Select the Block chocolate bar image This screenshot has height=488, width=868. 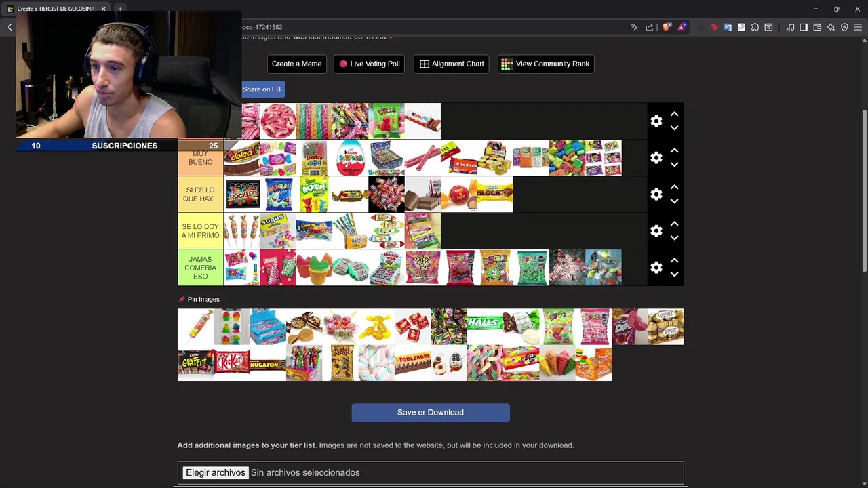point(495,195)
